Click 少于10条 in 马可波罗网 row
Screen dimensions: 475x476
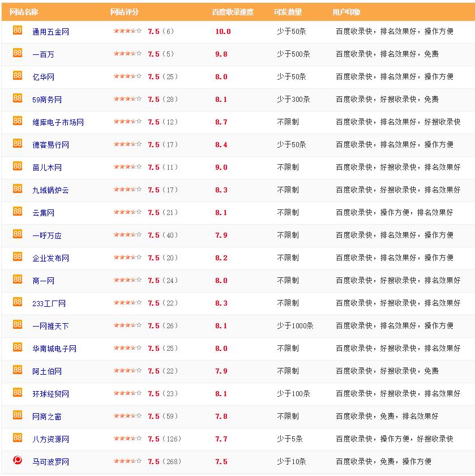click(292, 462)
